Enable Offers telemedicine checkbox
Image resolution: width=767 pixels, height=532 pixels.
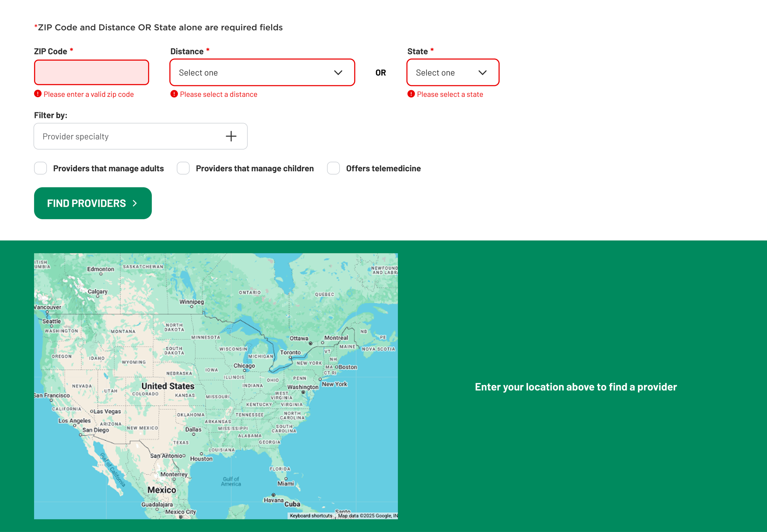(333, 168)
